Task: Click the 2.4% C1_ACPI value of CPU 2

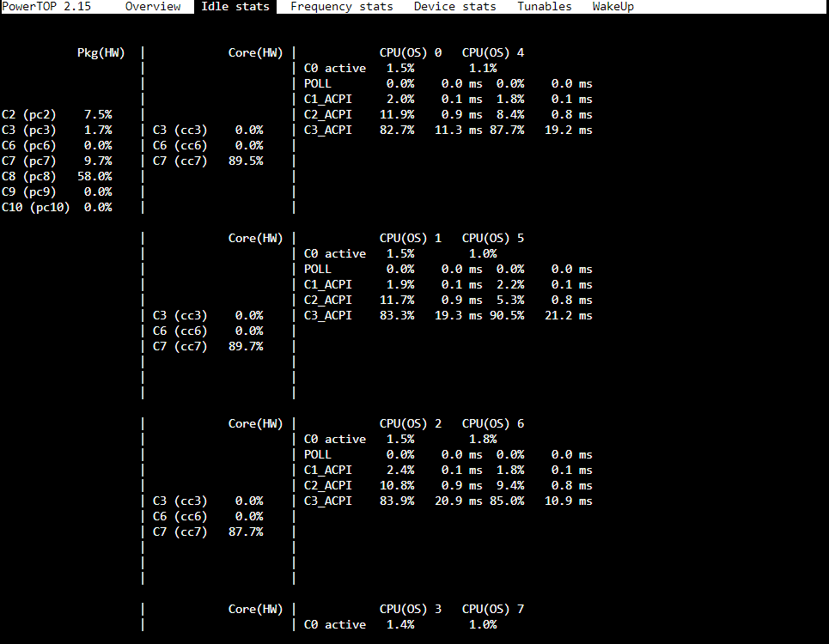Action: pos(400,471)
